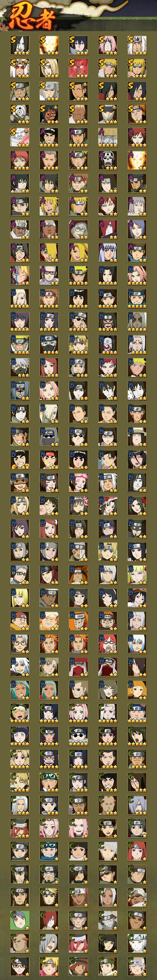Open the S-rank white ringed-mask Obito

point(19,114)
